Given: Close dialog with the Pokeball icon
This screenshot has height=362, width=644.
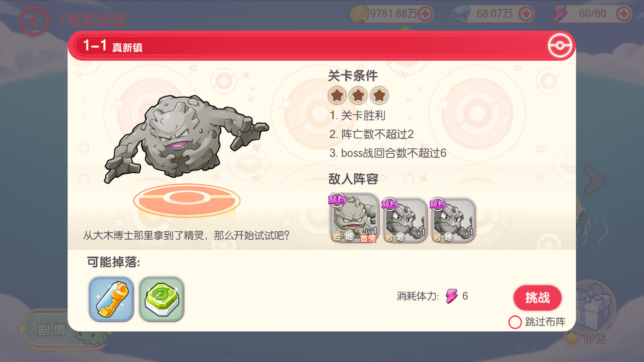Looking at the screenshot, I should (x=560, y=46).
